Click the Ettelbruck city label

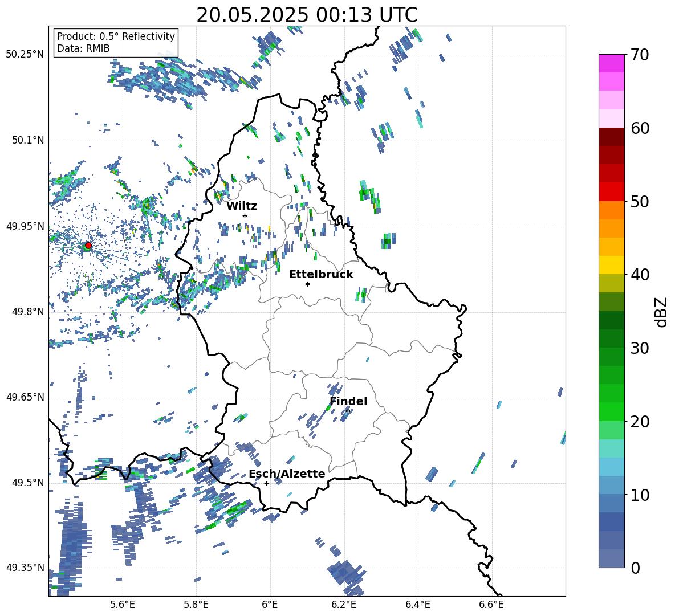click(x=321, y=275)
